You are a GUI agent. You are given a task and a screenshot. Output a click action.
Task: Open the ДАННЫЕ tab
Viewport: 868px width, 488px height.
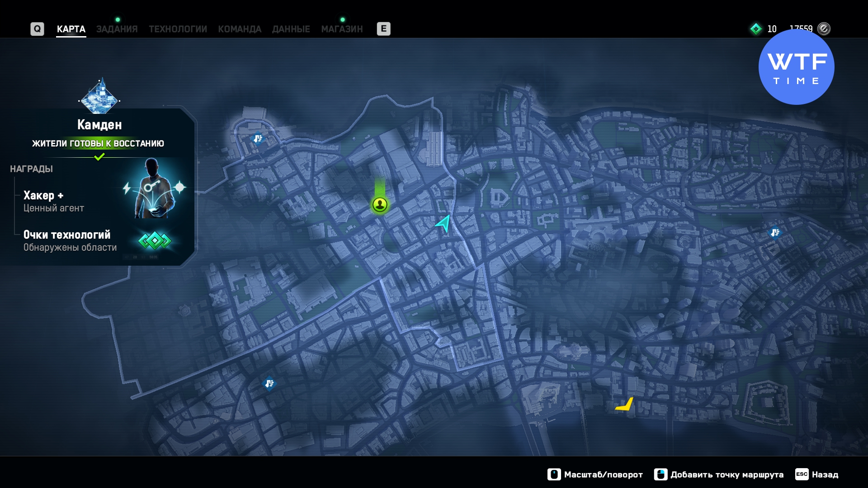pos(291,29)
